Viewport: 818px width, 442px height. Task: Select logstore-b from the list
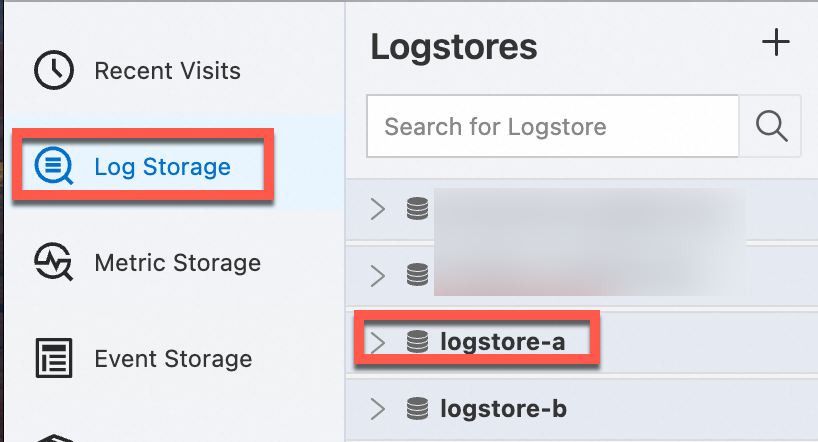click(x=503, y=409)
